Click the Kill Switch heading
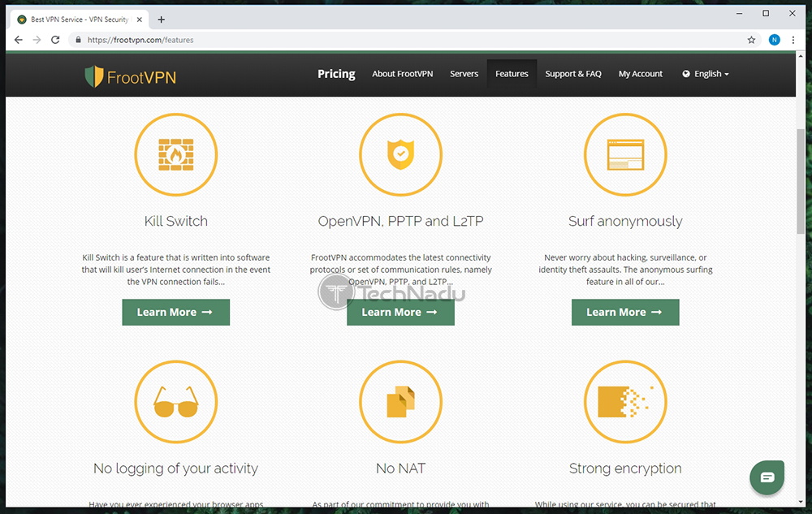Viewport: 812px width, 514px height. (x=176, y=221)
